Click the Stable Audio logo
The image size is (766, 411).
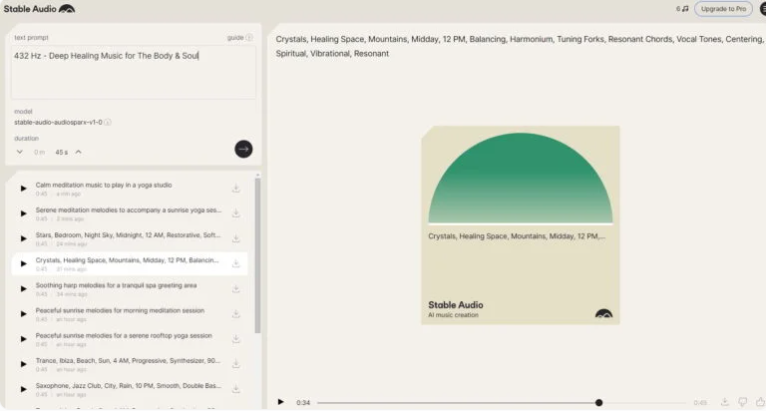pos(39,9)
